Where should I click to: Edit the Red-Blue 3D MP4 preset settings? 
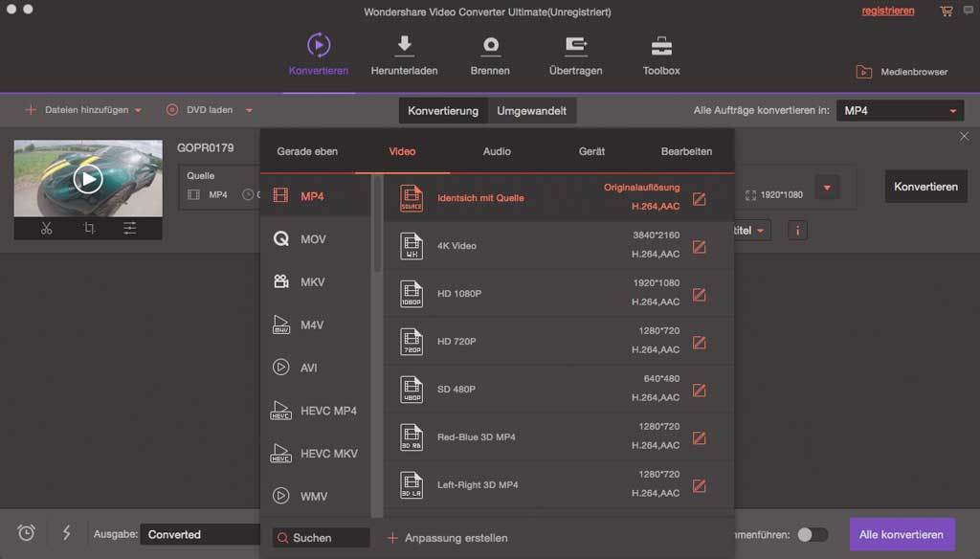point(700,438)
